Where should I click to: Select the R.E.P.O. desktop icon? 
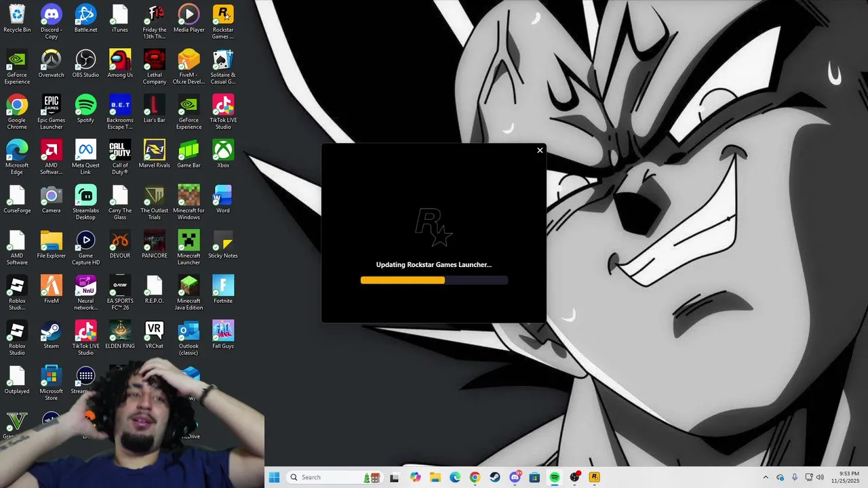[155, 290]
